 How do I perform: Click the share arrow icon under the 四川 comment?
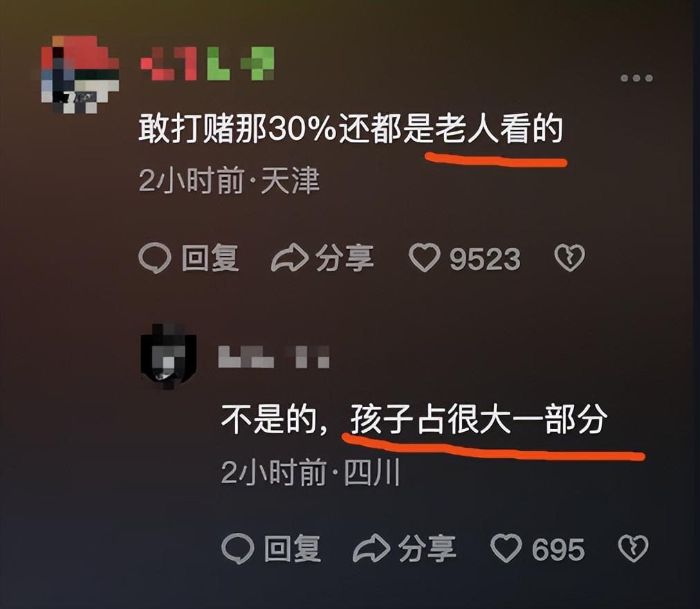click(x=371, y=548)
